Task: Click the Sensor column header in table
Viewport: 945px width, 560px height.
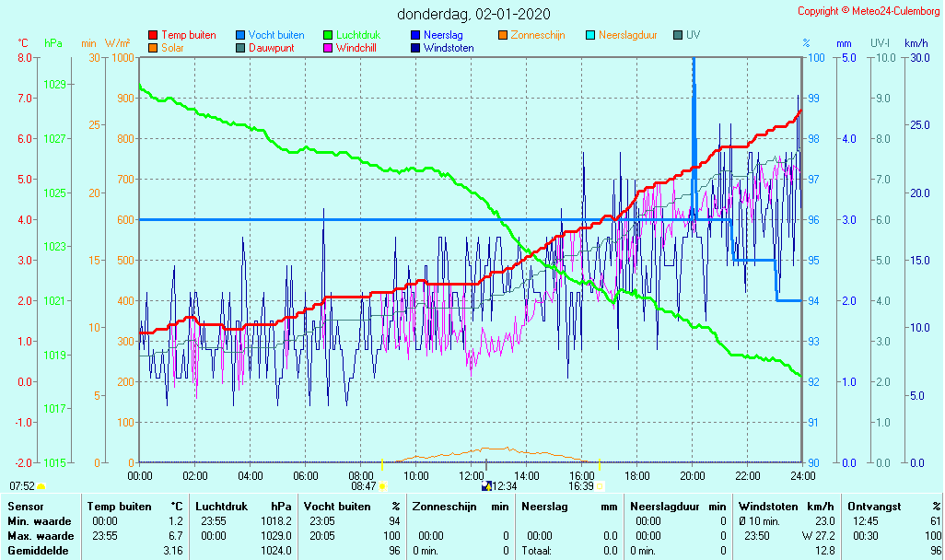Action: coord(25,507)
